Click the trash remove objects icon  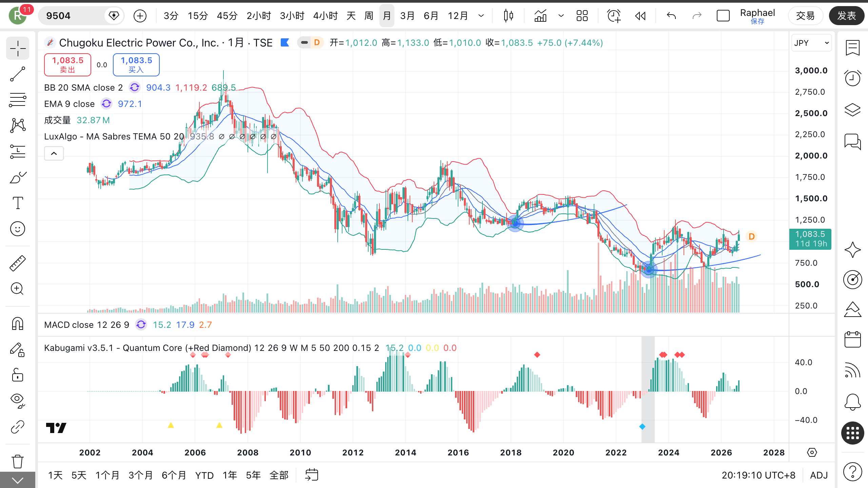tap(18, 462)
